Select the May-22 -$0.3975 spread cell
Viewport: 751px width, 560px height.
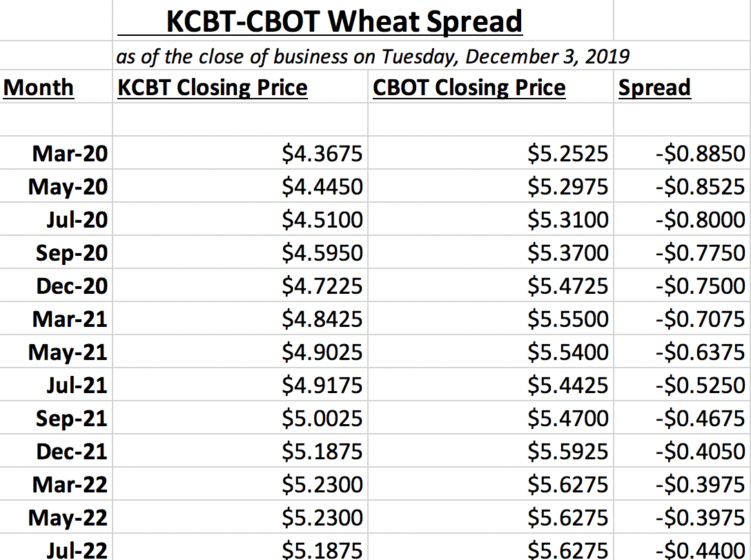coord(682,517)
